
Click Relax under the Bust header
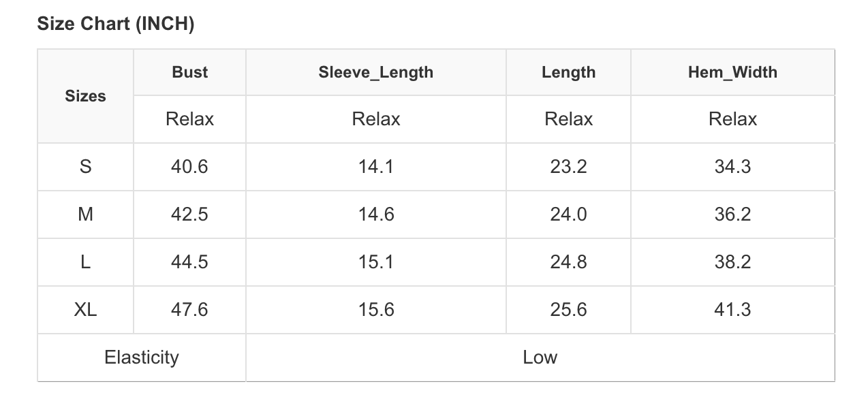[189, 119]
